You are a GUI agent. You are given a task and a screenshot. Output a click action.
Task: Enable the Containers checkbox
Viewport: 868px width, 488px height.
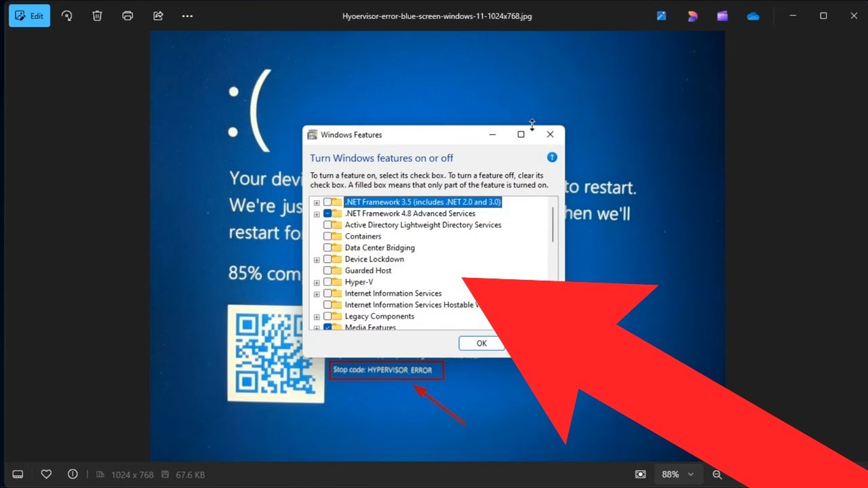click(328, 237)
